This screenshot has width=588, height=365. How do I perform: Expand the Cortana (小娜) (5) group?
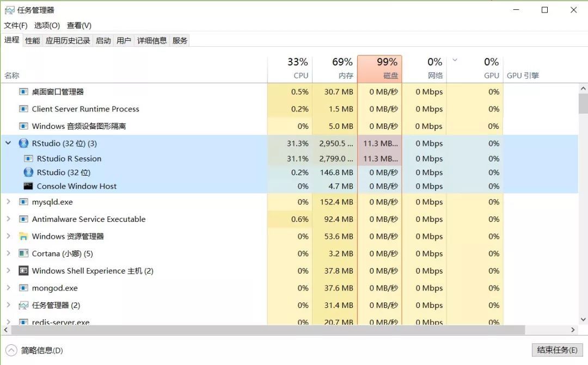[8, 253]
